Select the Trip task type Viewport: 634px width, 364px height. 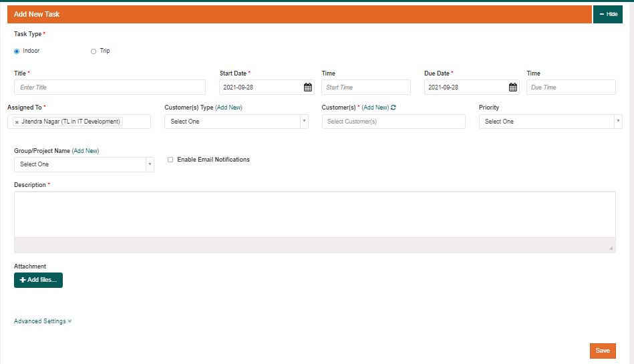(x=94, y=51)
